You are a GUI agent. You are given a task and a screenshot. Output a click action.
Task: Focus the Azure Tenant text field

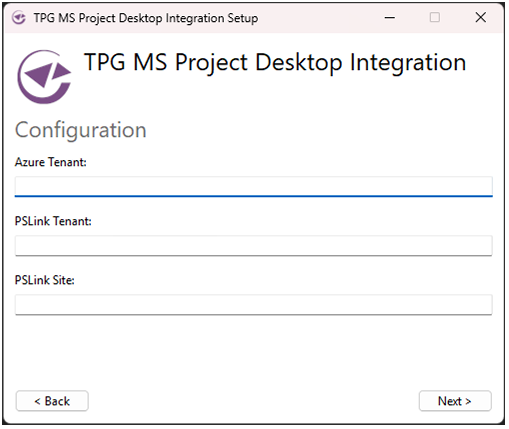point(254,186)
